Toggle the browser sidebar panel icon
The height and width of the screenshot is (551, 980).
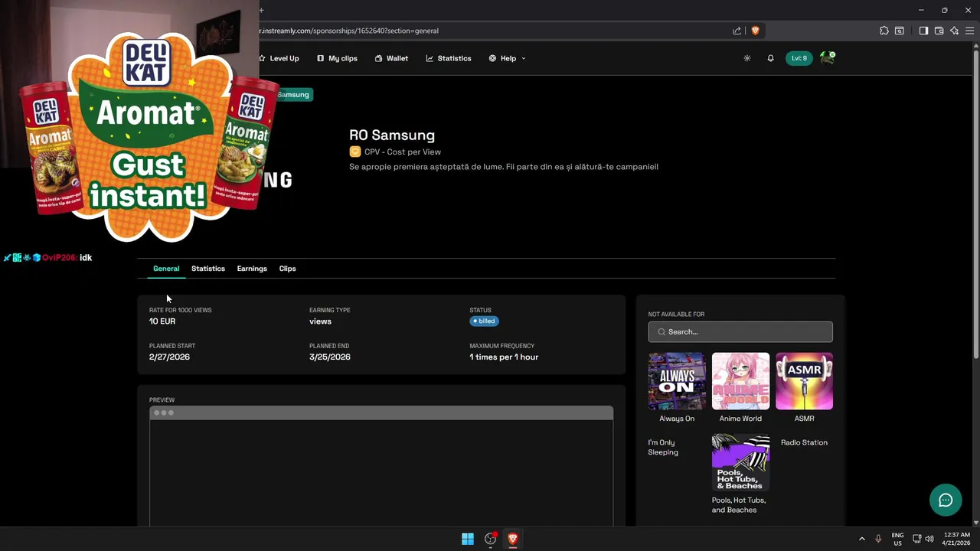pyautogui.click(x=923, y=31)
